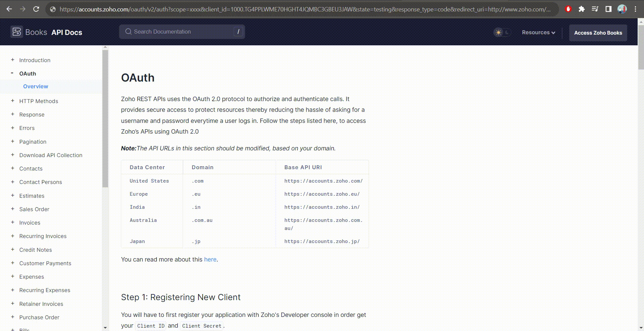This screenshot has height=331, width=644.
Task: Open the ad blocker extension icon
Action: [568, 9]
